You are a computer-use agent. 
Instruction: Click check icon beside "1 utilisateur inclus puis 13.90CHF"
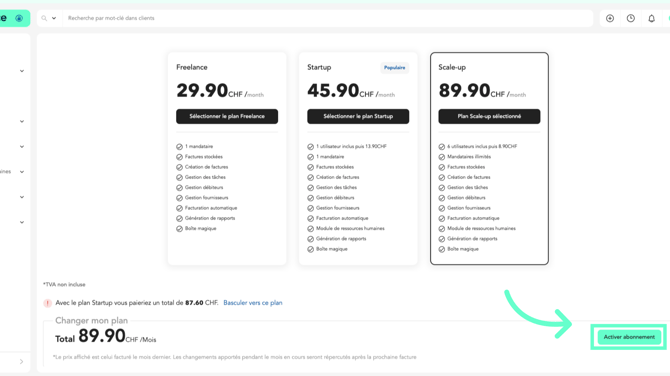pos(311,147)
